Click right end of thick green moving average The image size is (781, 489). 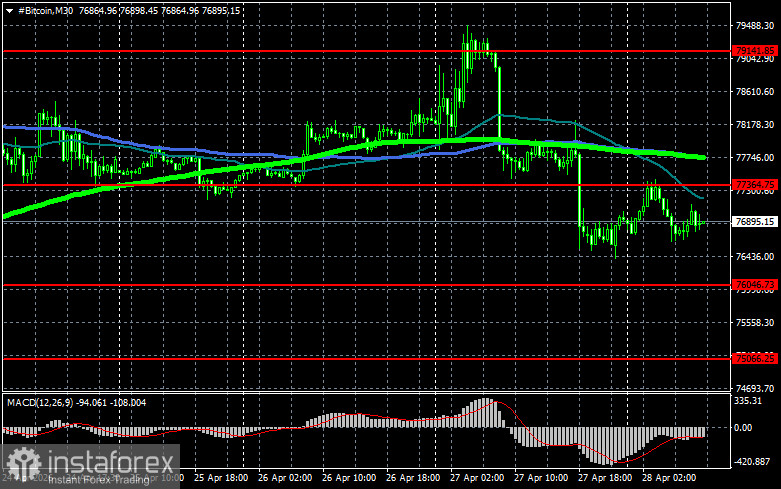coord(702,157)
